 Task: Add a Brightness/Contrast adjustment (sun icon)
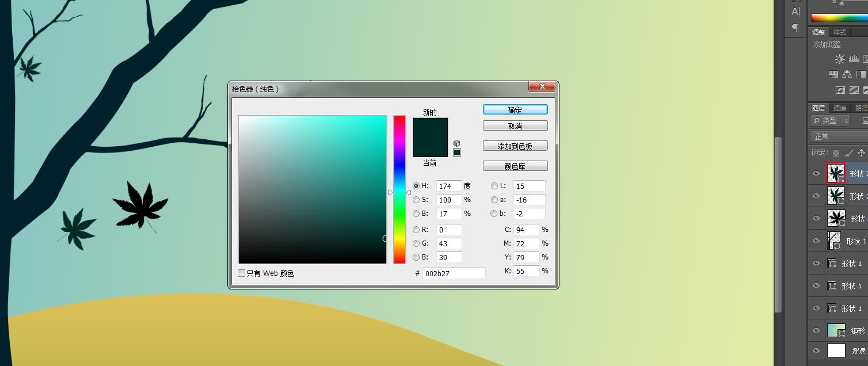pos(840,59)
